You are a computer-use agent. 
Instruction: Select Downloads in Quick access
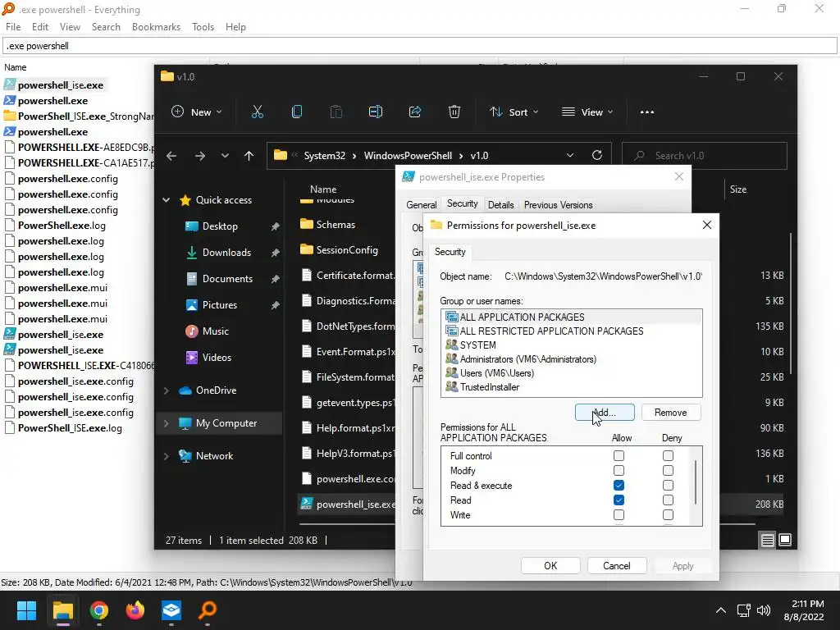[226, 253]
